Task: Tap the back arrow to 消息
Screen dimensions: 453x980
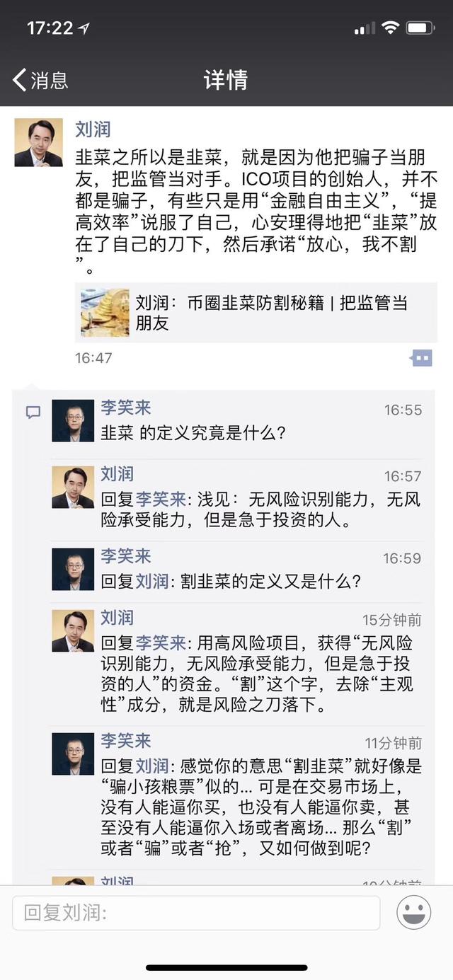Action: click(x=20, y=79)
